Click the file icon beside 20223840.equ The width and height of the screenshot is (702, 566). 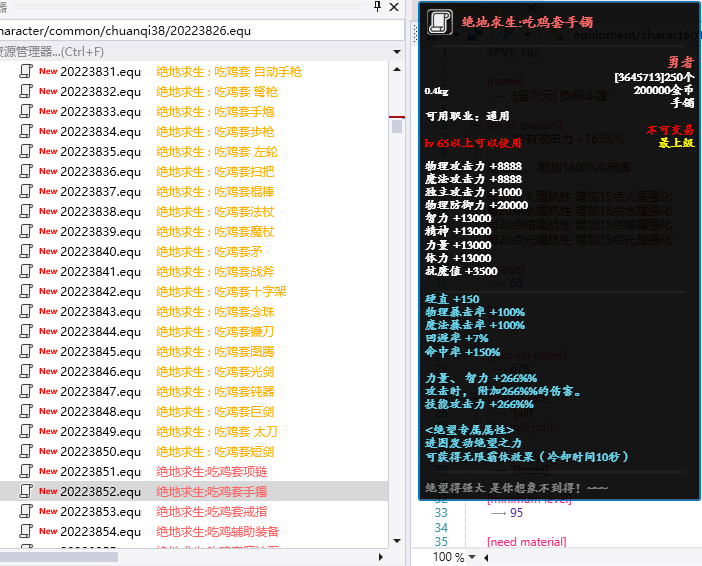click(26, 252)
